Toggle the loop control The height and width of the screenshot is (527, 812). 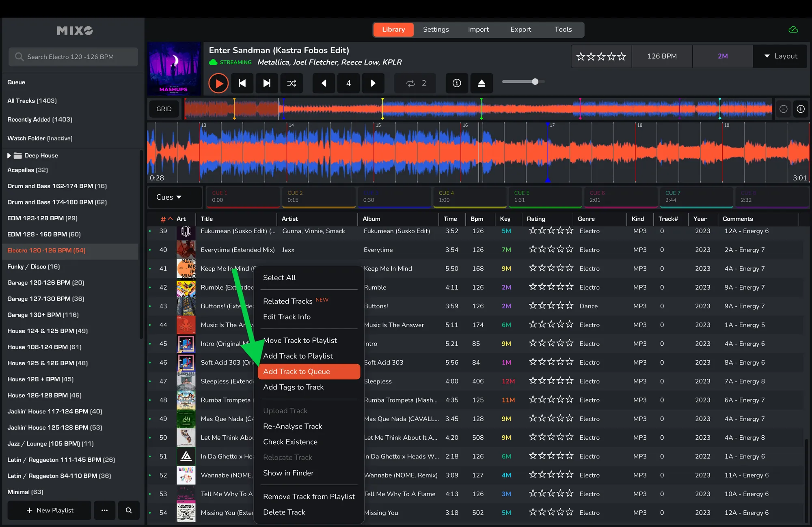[x=415, y=83]
